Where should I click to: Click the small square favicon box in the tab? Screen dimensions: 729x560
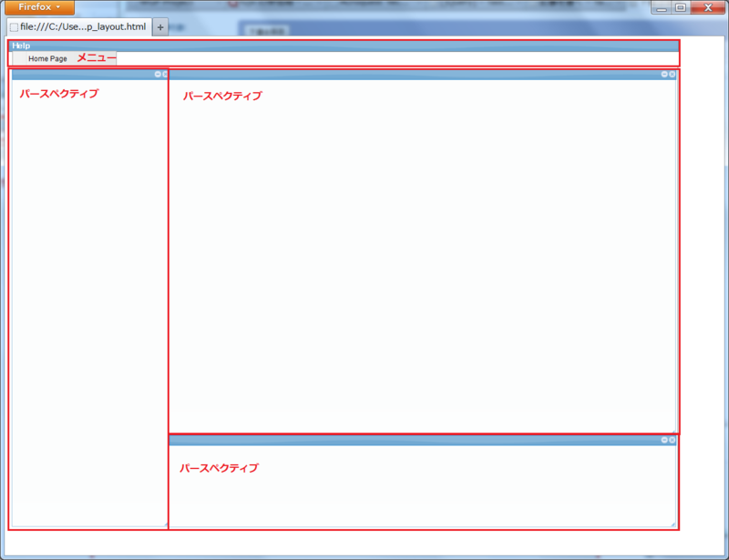pos(16,26)
